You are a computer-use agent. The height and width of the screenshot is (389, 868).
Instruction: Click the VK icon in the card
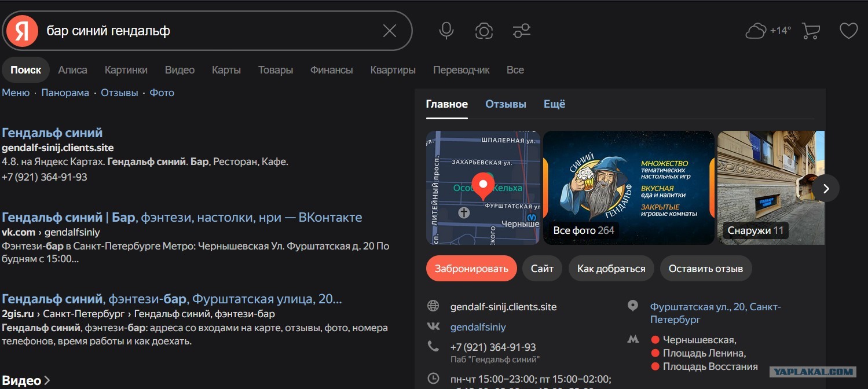(433, 326)
